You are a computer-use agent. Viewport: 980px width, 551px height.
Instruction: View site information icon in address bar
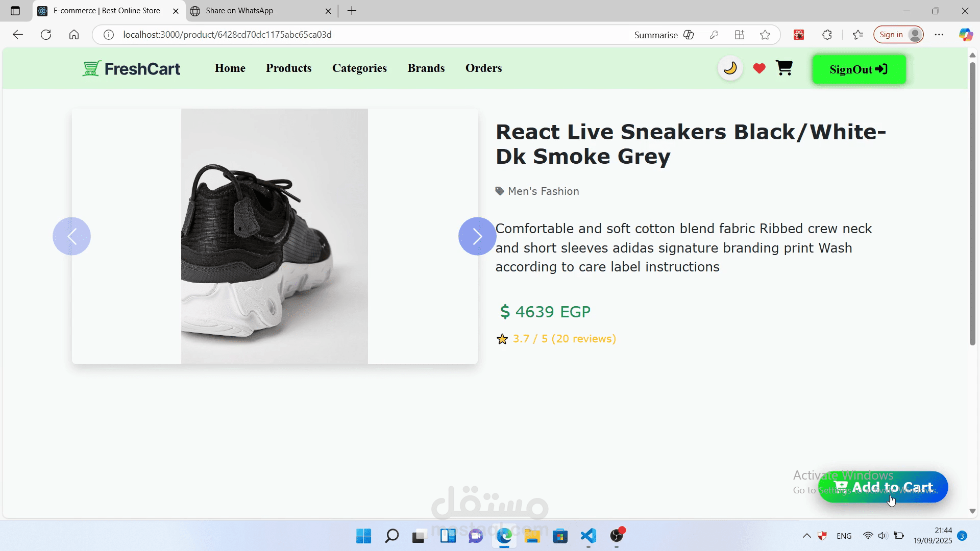click(x=109, y=35)
